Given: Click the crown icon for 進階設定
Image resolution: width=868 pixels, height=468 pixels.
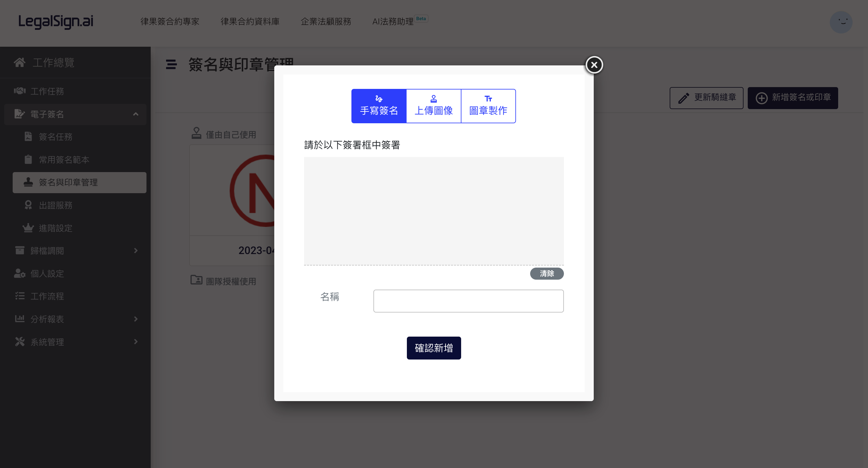Looking at the screenshot, I should 28,228.
